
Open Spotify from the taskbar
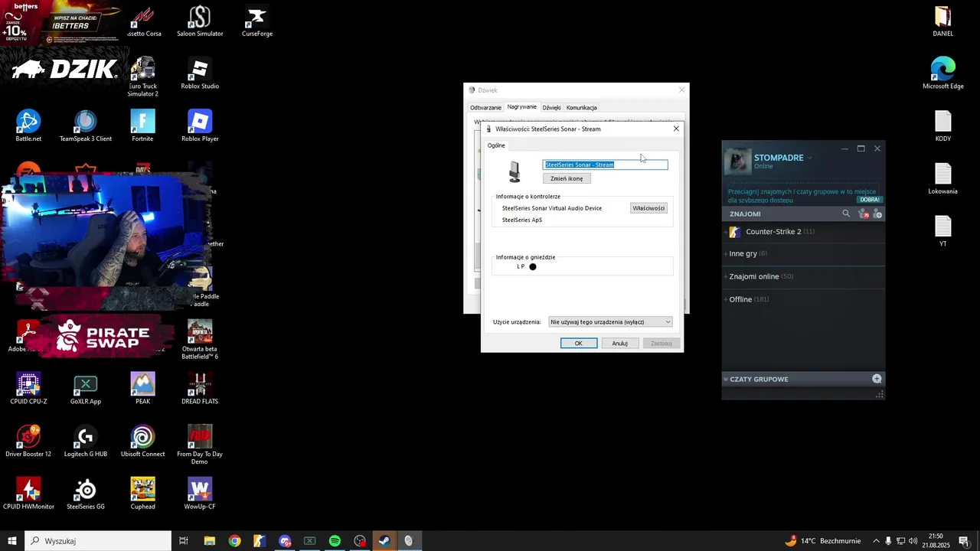(x=335, y=541)
